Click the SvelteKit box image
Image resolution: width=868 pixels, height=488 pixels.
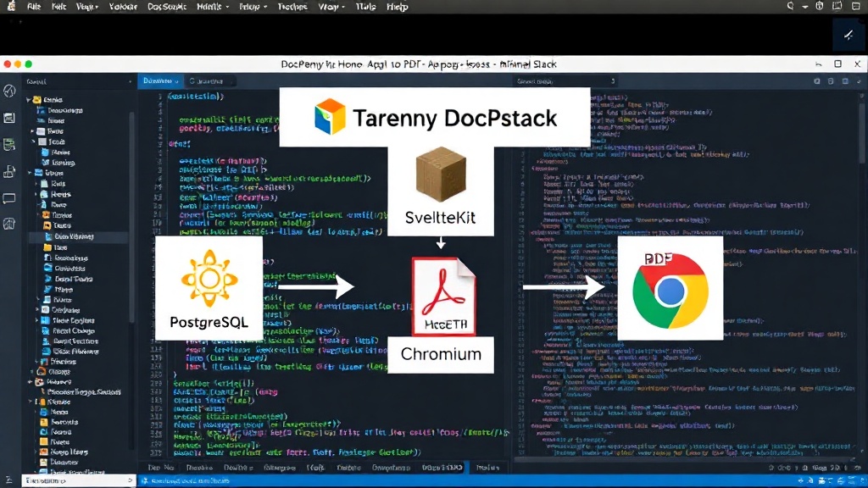(441, 173)
